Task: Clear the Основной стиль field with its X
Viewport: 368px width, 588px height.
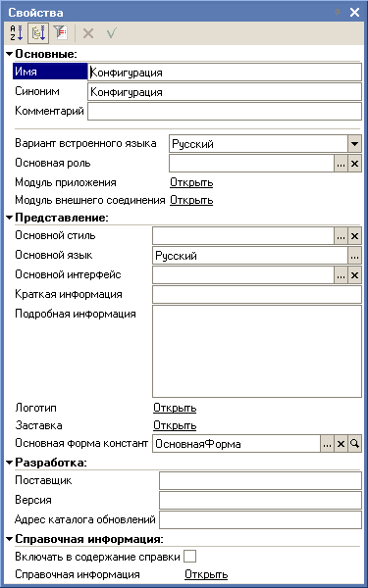Action: pos(354,236)
